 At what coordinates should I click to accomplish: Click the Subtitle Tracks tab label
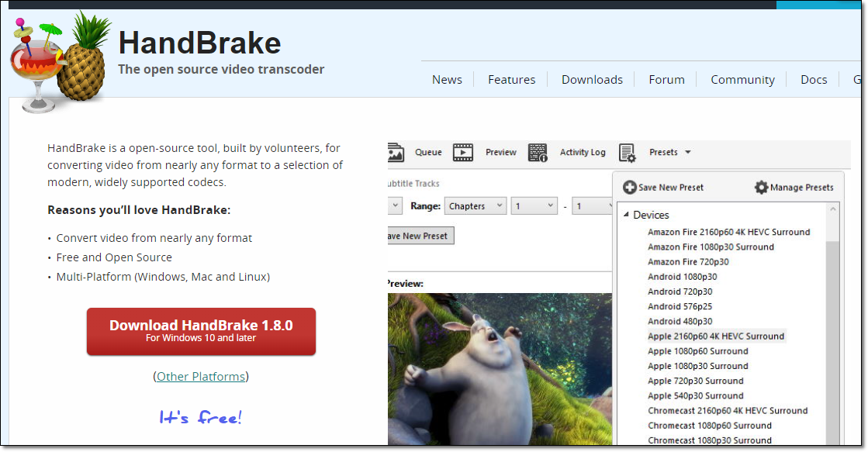pyautogui.click(x=413, y=184)
